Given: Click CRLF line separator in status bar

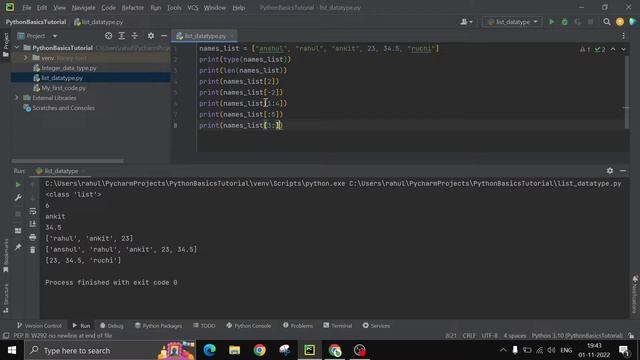Looking at the screenshot, I should coord(469,336).
